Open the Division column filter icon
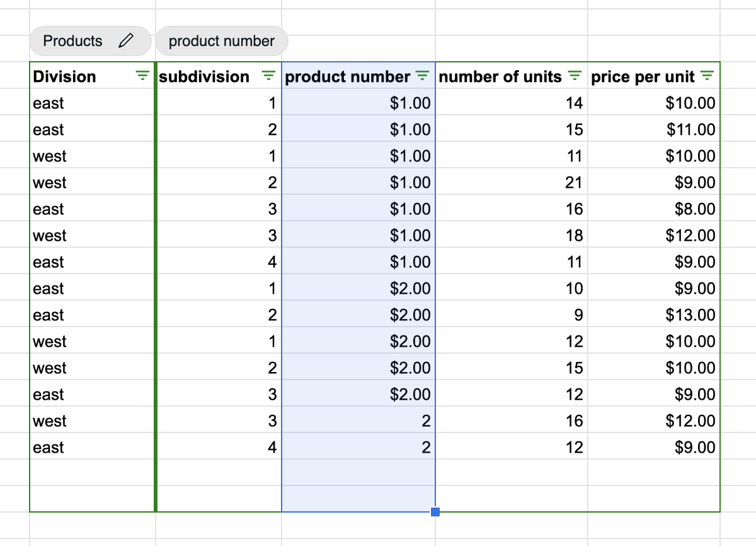756x546 pixels. (143, 76)
